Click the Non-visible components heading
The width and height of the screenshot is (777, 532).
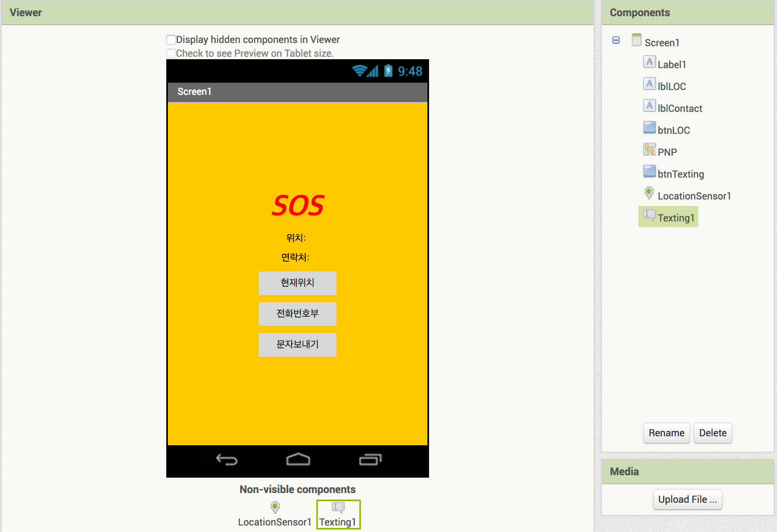pos(298,489)
